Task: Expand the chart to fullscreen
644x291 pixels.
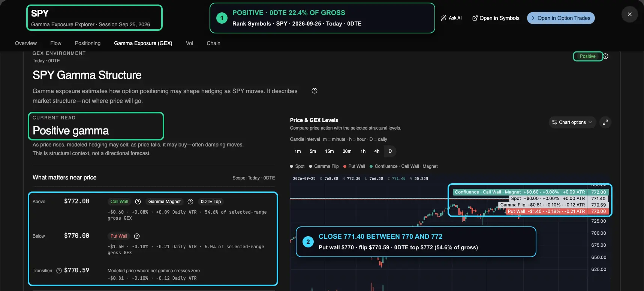Action: [x=605, y=122]
